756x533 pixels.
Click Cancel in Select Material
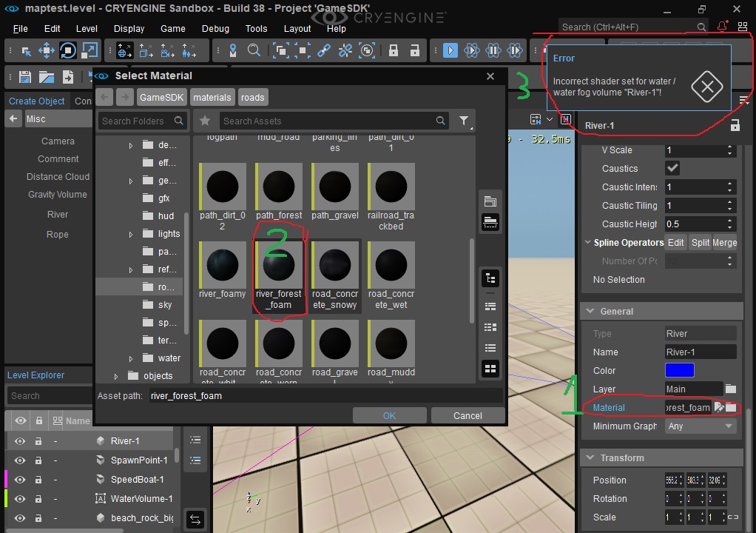pyautogui.click(x=468, y=416)
